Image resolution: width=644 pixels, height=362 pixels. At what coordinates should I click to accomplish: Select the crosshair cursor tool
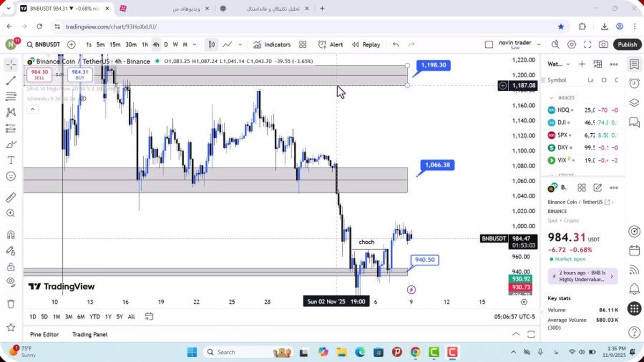[11, 65]
